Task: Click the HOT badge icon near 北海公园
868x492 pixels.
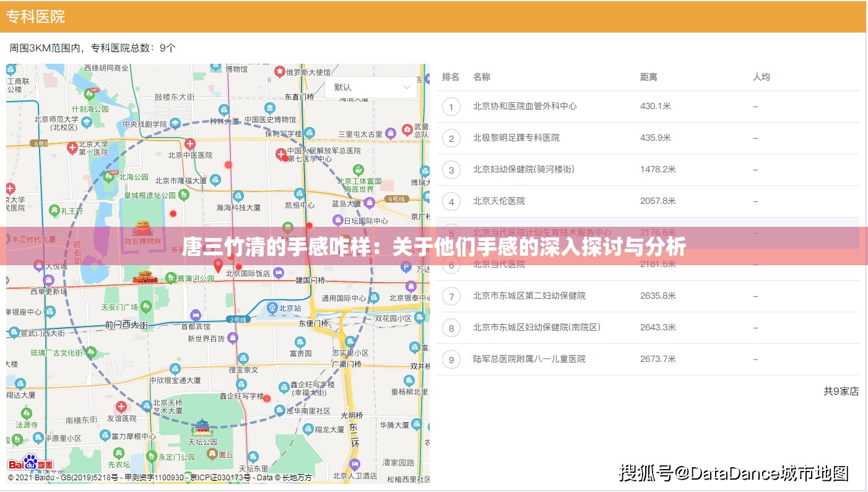Action: tap(114, 172)
